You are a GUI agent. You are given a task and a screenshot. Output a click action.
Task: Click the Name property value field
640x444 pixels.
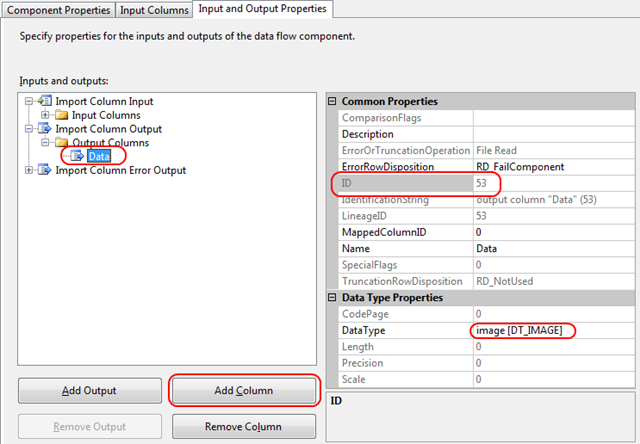(550, 248)
